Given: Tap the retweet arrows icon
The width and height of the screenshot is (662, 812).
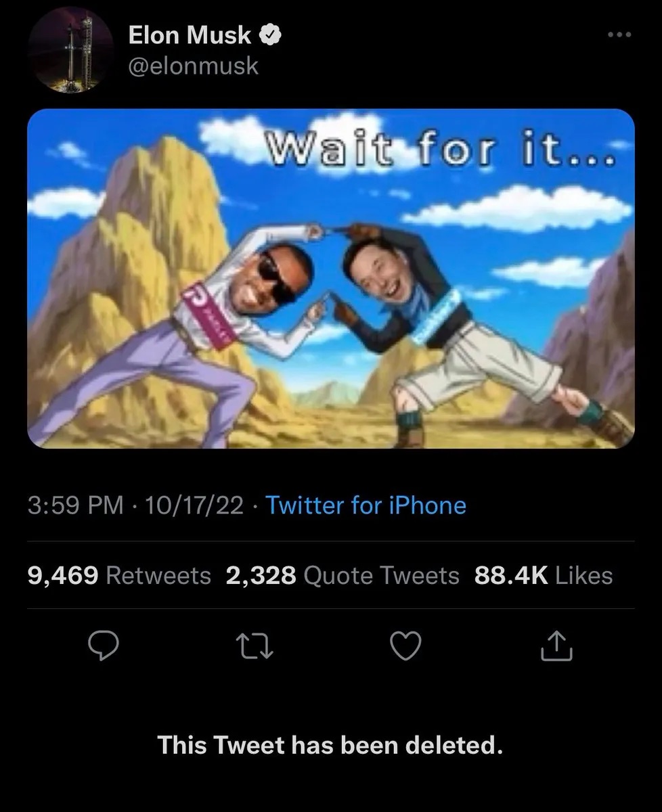Looking at the screenshot, I should tap(257, 647).
